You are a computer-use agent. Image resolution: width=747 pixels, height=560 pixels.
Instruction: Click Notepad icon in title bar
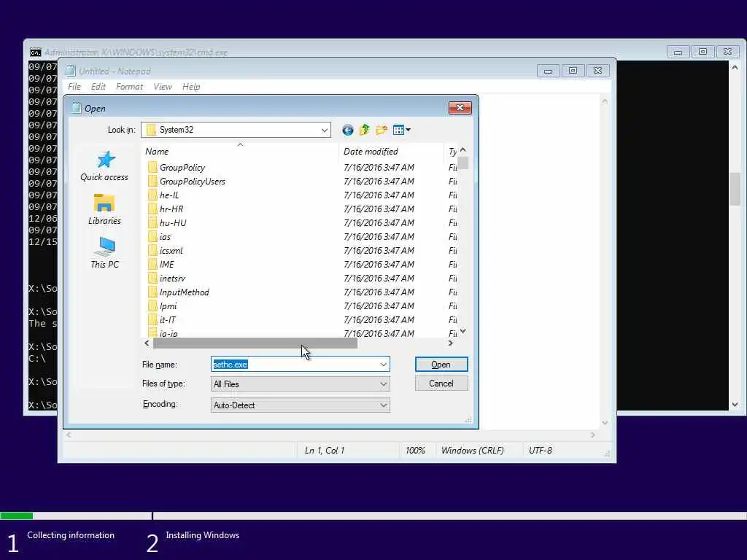pos(71,71)
